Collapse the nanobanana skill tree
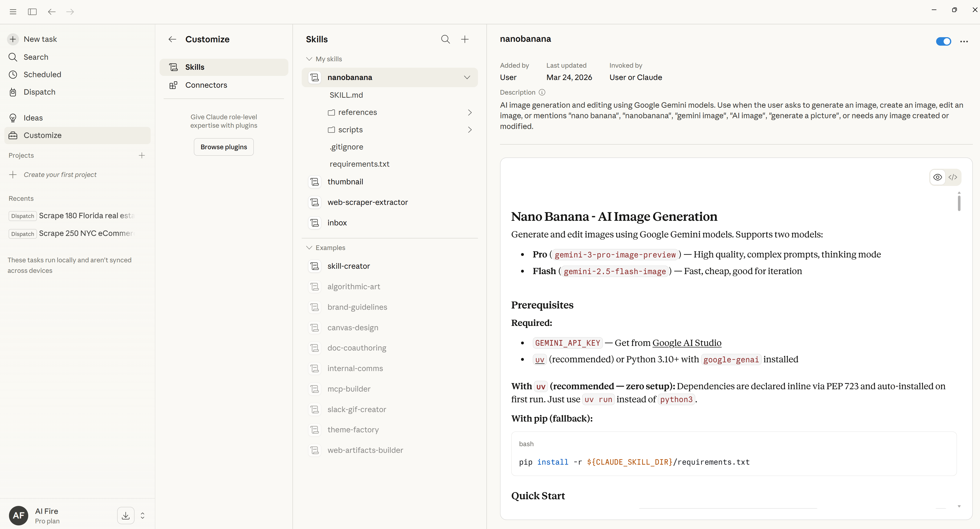 [467, 77]
